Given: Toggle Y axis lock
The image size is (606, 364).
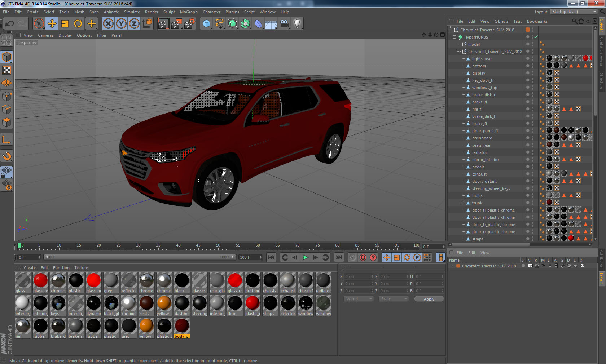Looking at the screenshot, I should [121, 24].
